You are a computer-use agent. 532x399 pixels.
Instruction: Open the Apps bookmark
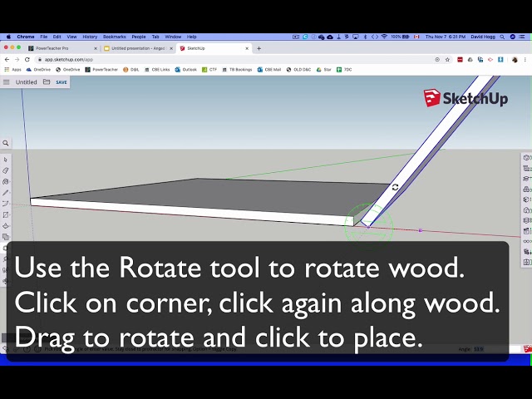(x=13, y=70)
